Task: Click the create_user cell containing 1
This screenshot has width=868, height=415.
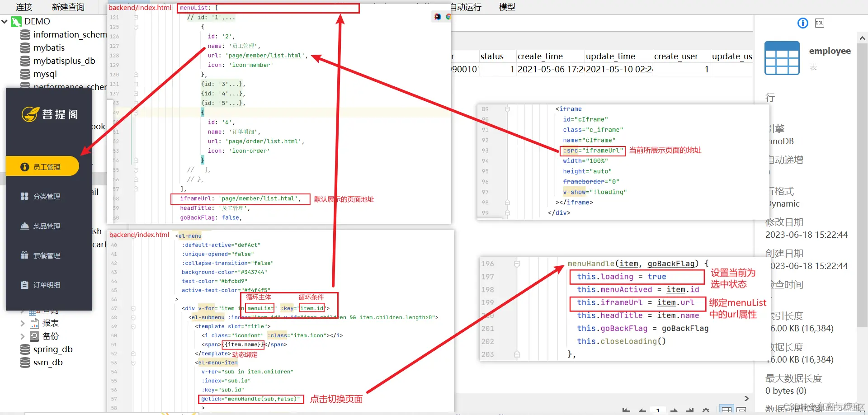Action: (682, 69)
